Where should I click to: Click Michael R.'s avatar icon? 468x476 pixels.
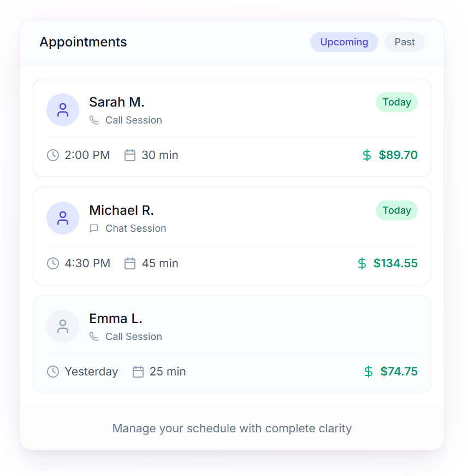(63, 218)
